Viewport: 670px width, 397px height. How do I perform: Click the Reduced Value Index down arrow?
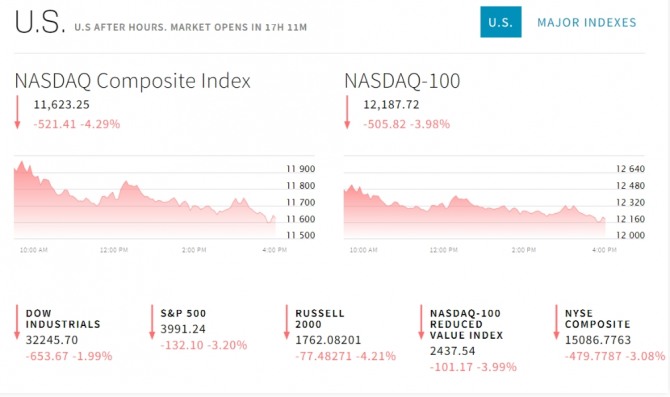coord(421,322)
